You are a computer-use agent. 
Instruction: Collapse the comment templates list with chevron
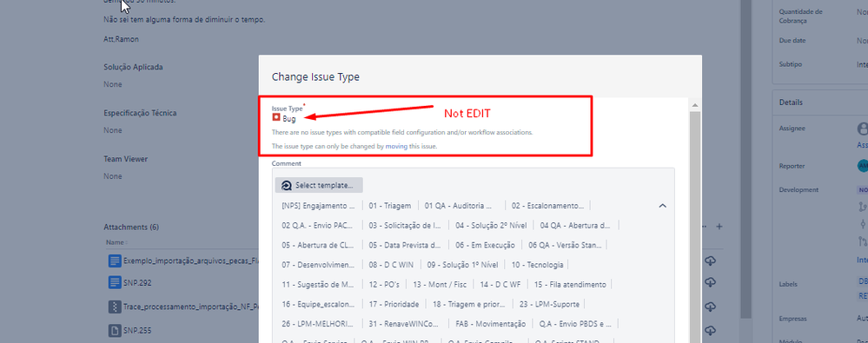(x=663, y=206)
